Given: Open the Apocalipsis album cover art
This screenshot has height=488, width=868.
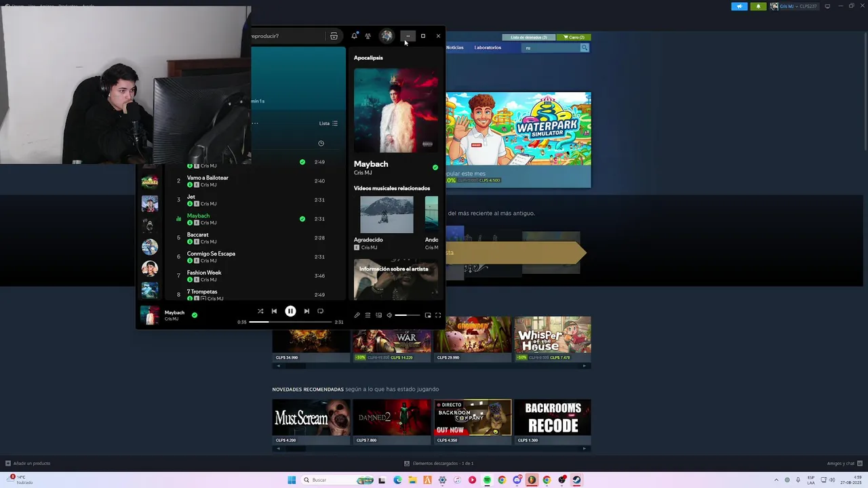Looking at the screenshot, I should tap(396, 110).
